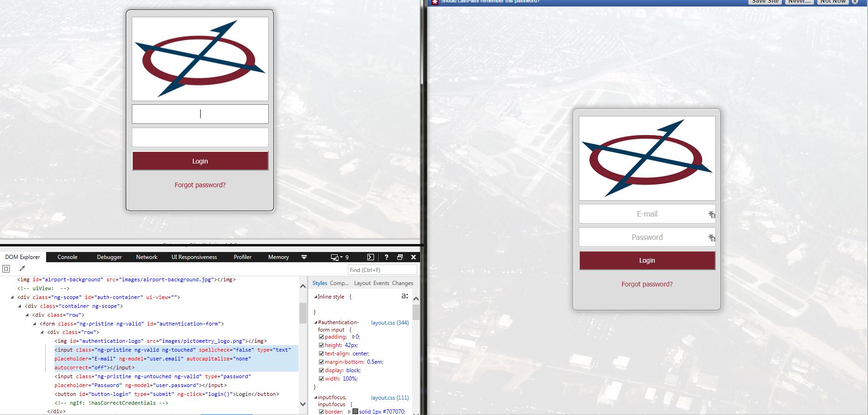The height and width of the screenshot is (415, 868).
Task: Collapse the first div class row node
Action: pyautogui.click(x=27, y=315)
